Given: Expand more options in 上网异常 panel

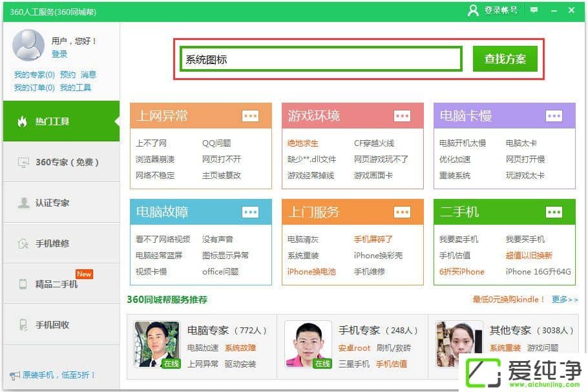Looking at the screenshot, I should point(251,116).
